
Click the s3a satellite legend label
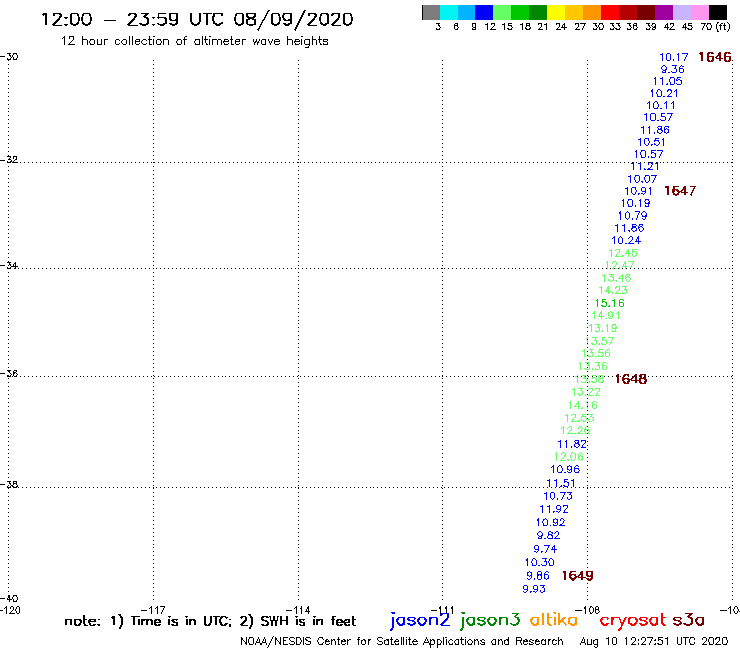[689, 620]
